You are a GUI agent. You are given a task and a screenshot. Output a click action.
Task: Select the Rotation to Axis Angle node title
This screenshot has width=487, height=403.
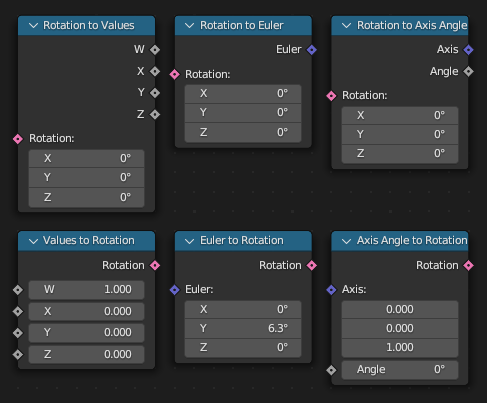[412, 26]
